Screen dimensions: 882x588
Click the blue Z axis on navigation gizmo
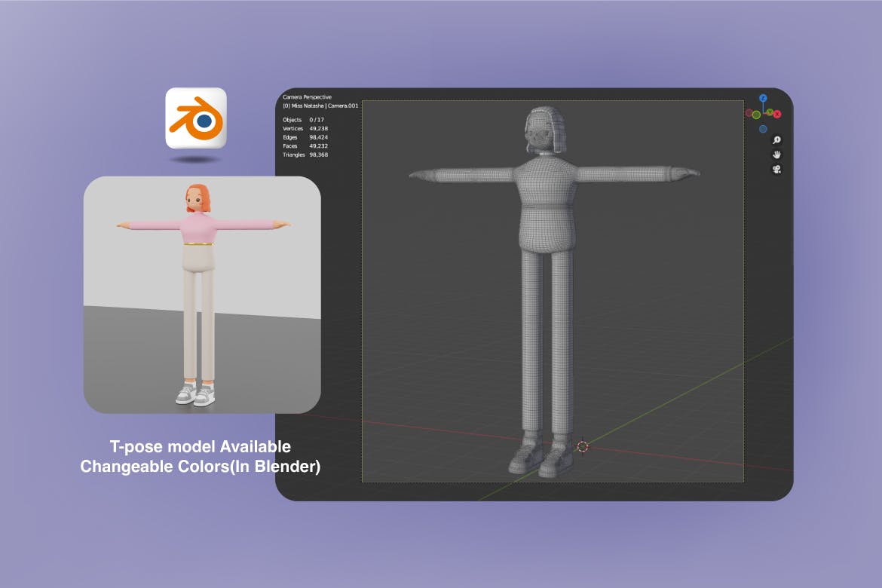764,98
